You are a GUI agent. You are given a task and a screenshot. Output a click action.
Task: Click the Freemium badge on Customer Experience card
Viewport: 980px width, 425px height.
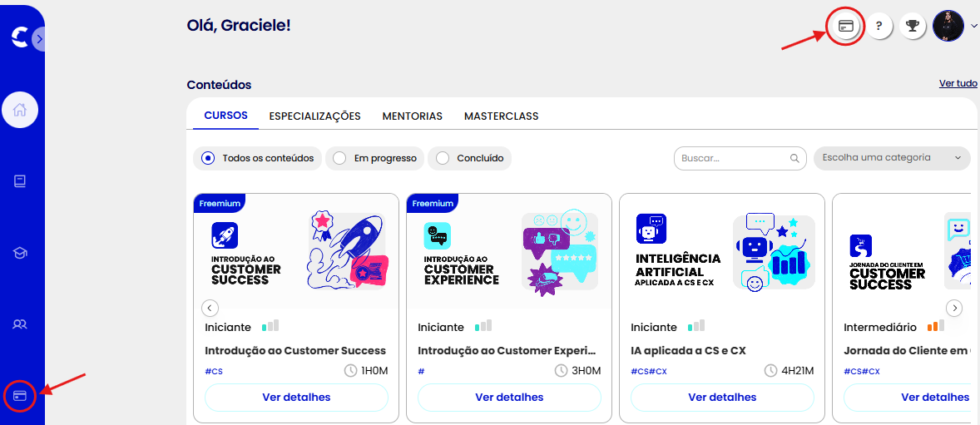(x=433, y=203)
